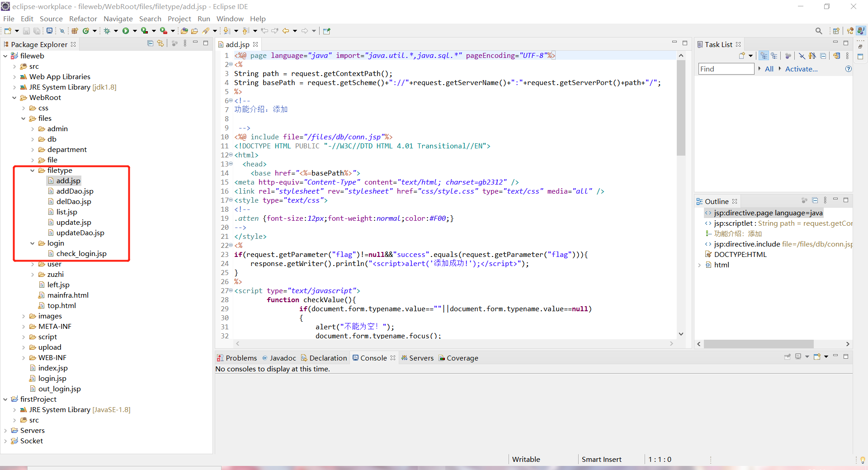Collapse all in Package Explorer
Viewport: 868px width, 470px height.
pyautogui.click(x=150, y=43)
